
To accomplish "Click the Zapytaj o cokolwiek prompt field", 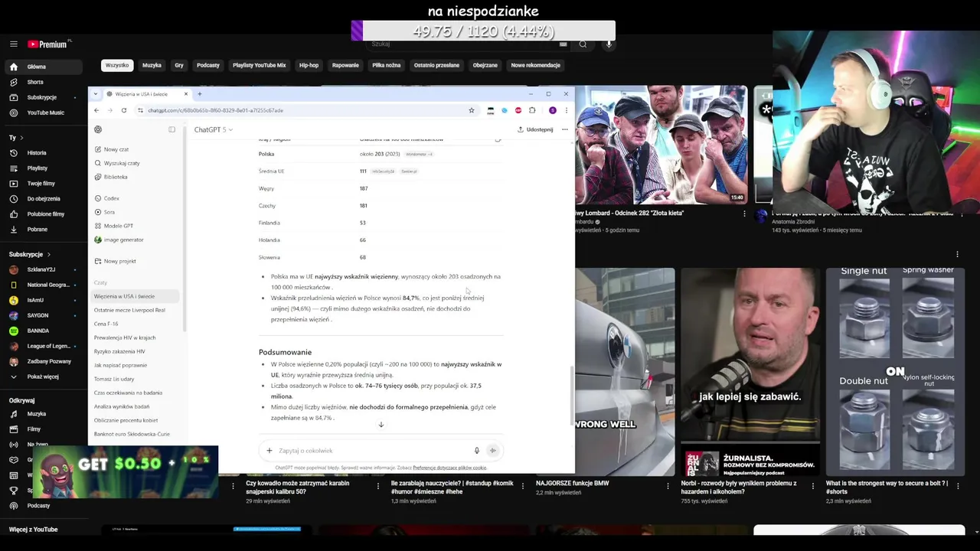I will 374,451.
